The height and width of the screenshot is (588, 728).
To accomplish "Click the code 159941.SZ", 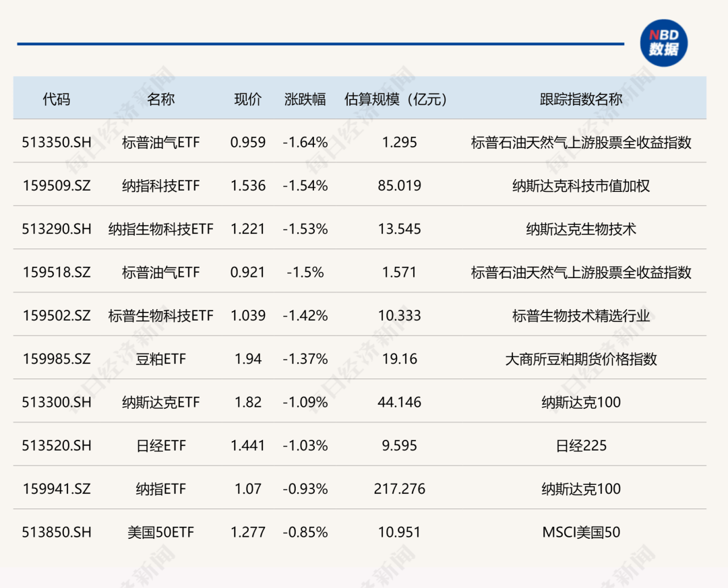I will coord(57,489).
